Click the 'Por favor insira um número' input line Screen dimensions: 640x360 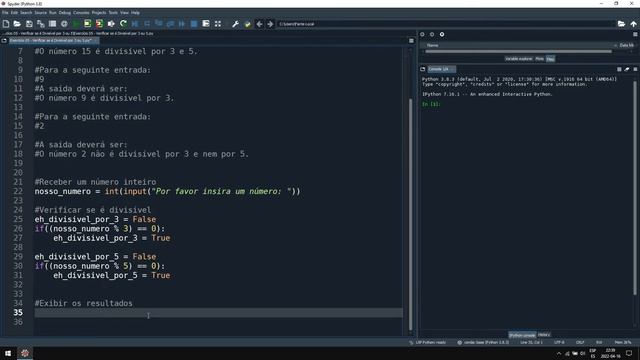[167, 191]
